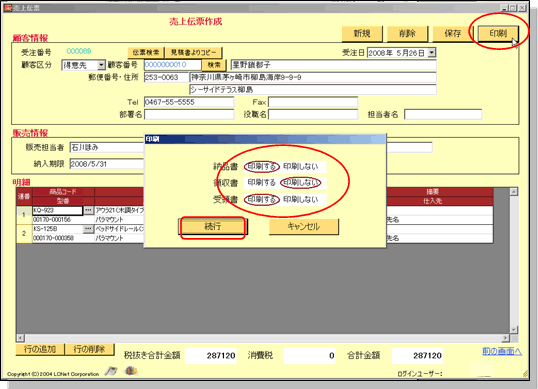The height and width of the screenshot is (389, 538).
Task: Click the 印刷 dialog title bar
Action: pos(265,139)
